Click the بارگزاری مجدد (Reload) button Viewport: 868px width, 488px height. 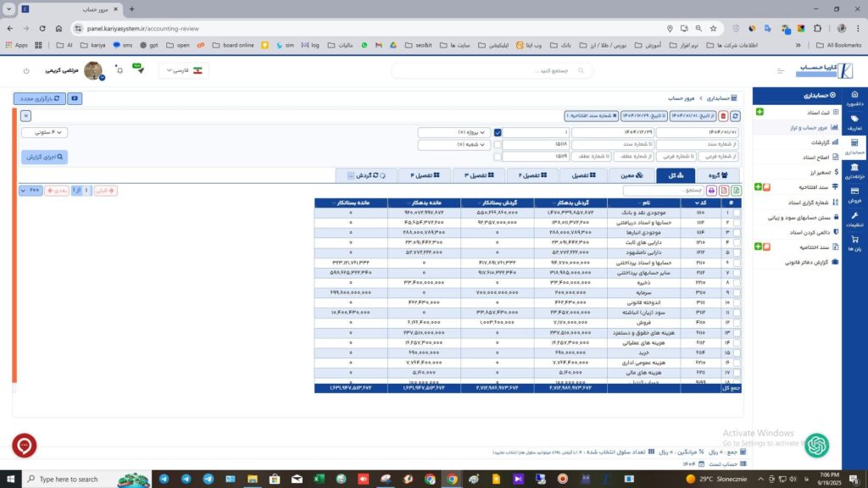[x=39, y=99]
